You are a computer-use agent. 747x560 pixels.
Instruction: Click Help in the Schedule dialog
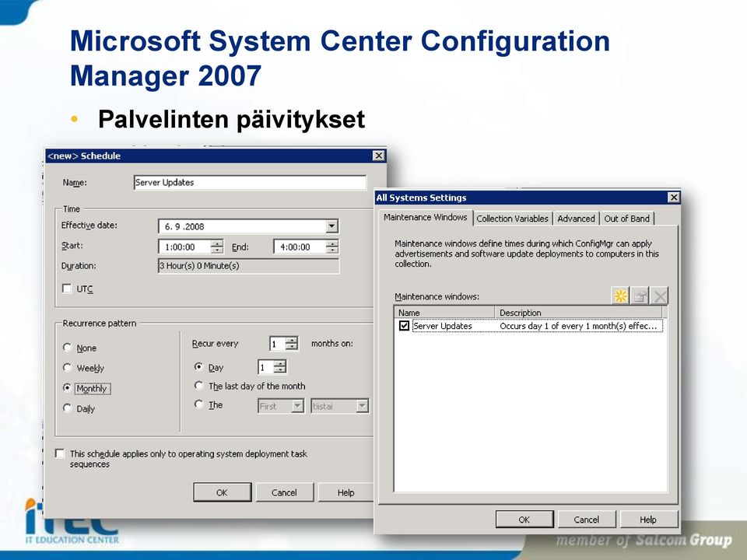[x=345, y=492]
